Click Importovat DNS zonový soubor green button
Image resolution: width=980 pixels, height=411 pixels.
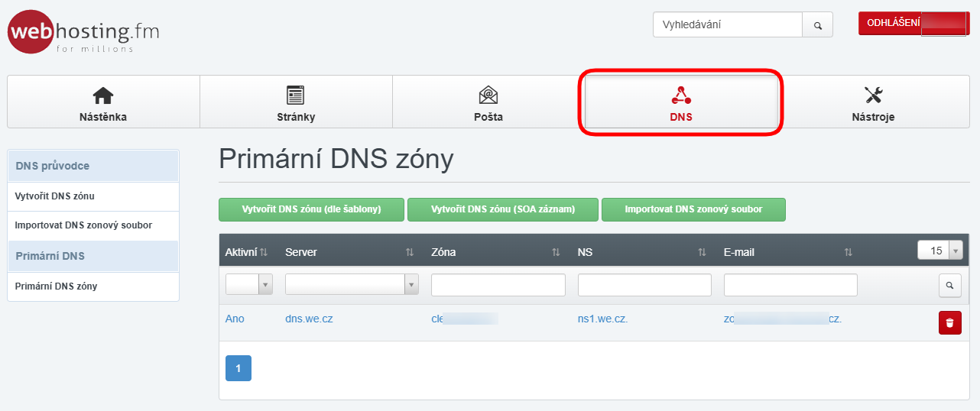[x=693, y=209]
